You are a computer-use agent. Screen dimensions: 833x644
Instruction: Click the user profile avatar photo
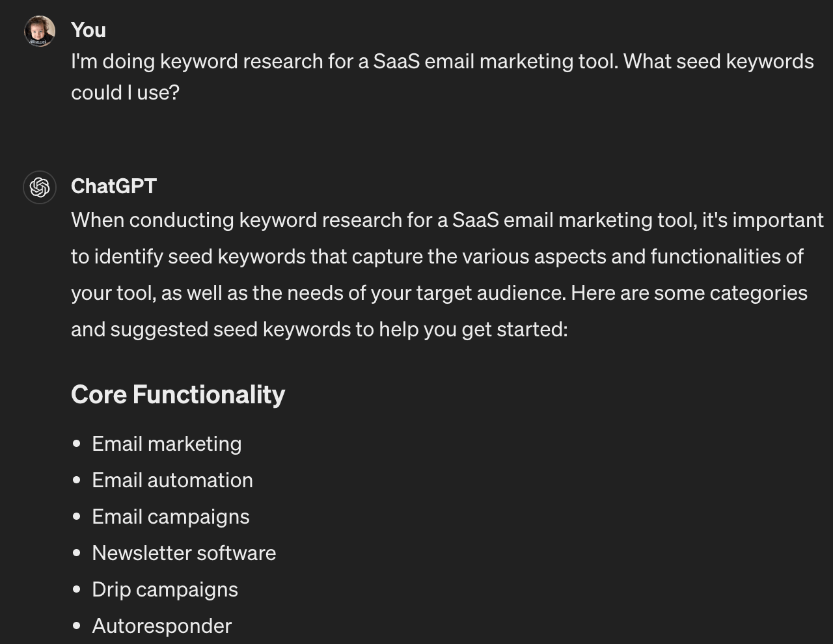40,31
